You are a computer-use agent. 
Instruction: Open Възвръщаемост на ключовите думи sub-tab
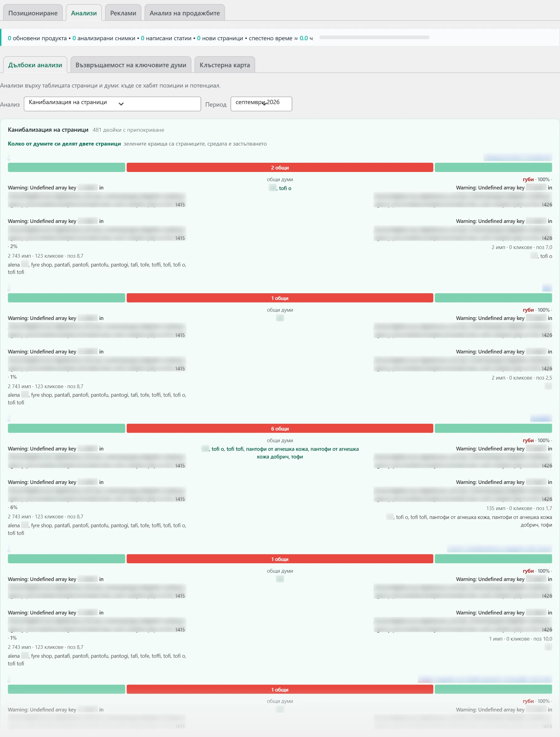[x=131, y=65]
